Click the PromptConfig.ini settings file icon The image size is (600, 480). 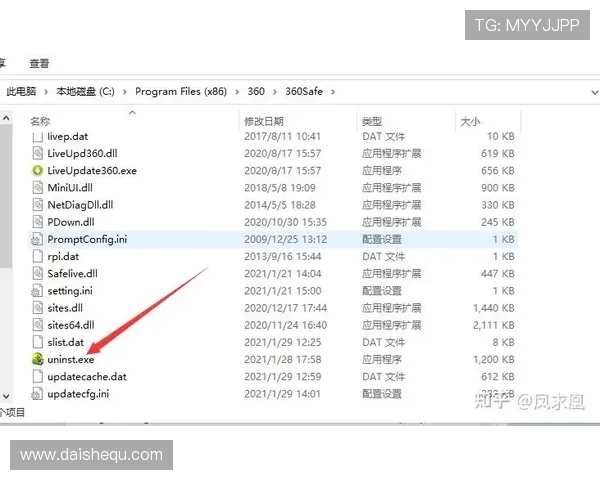[37, 239]
